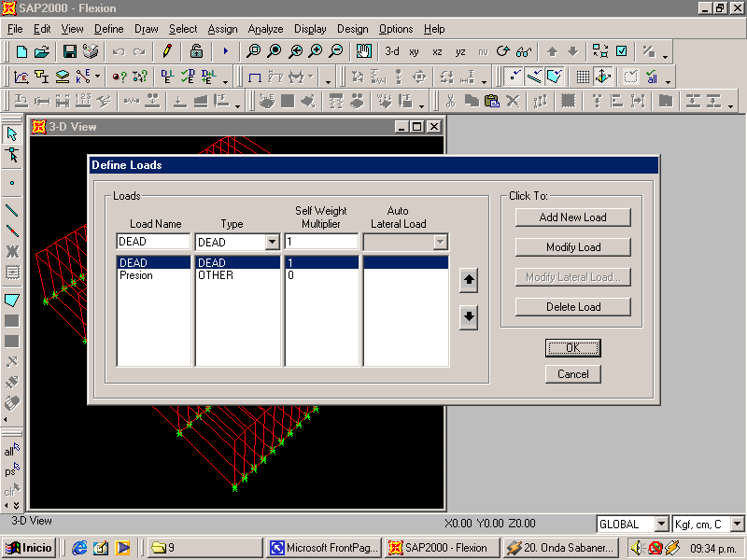Select the pointer arrow tool in side toolbar
This screenshot has width=747, height=560.
point(12,134)
